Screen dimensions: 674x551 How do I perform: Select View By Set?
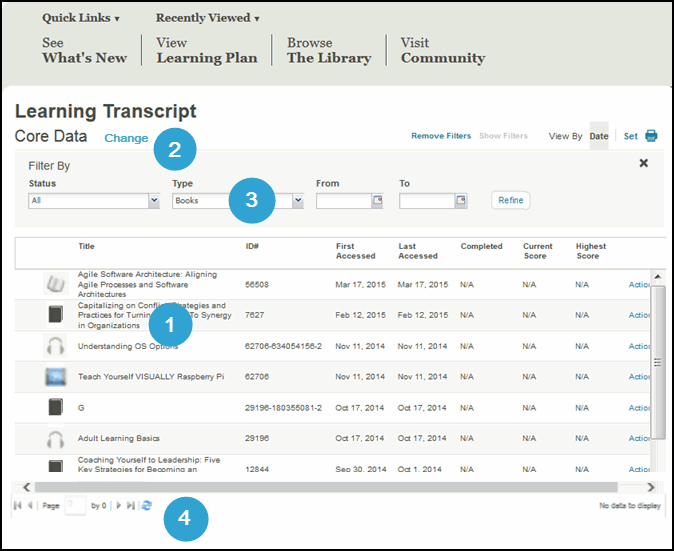[x=630, y=136]
